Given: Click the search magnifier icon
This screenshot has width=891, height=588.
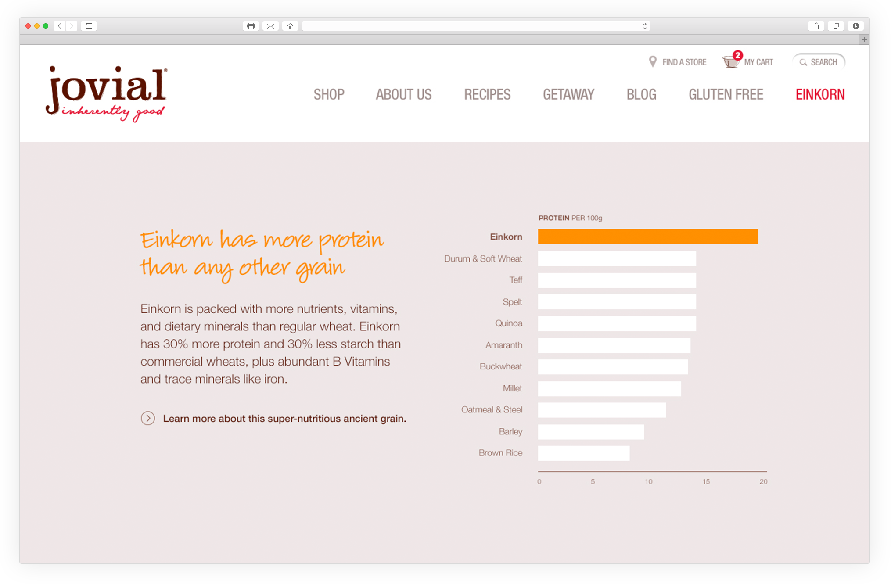Looking at the screenshot, I should pyautogui.click(x=803, y=62).
